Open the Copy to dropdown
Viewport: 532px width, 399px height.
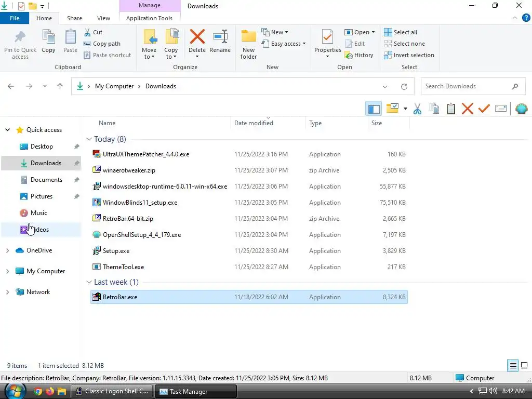[170, 44]
